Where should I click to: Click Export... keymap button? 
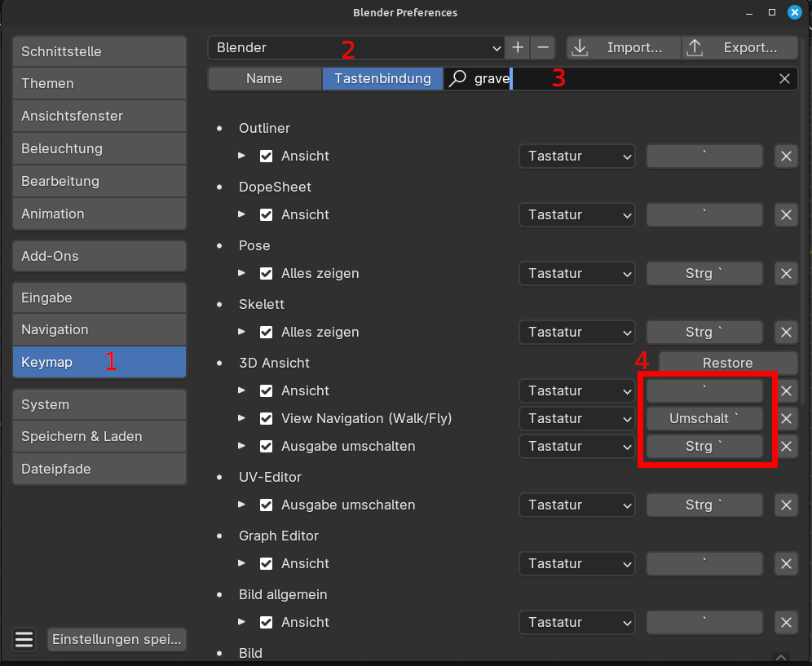(x=740, y=47)
